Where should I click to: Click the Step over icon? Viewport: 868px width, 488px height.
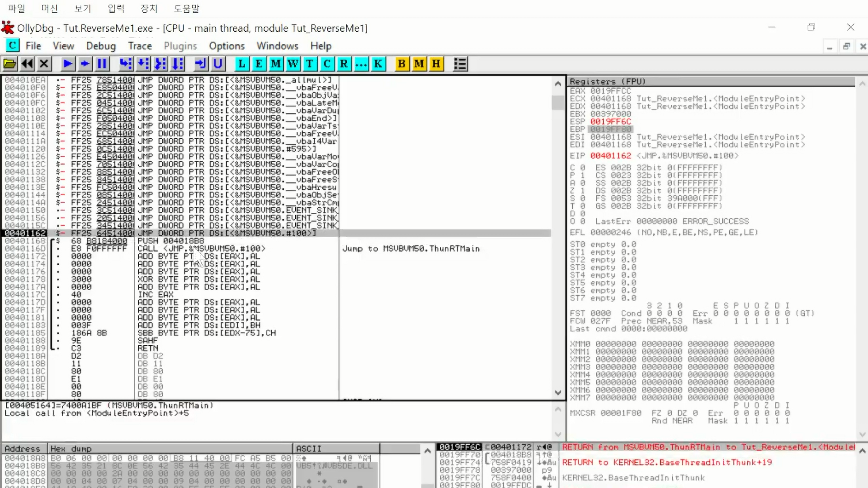tap(143, 64)
